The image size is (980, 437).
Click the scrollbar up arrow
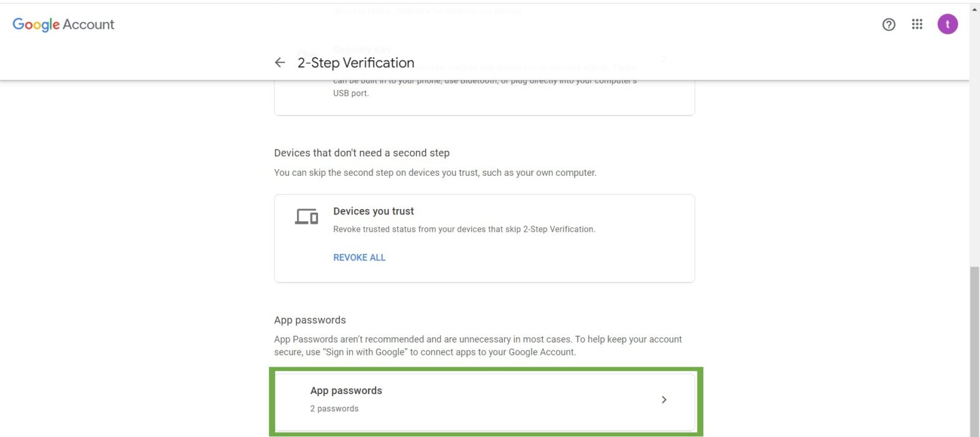pyautogui.click(x=974, y=9)
